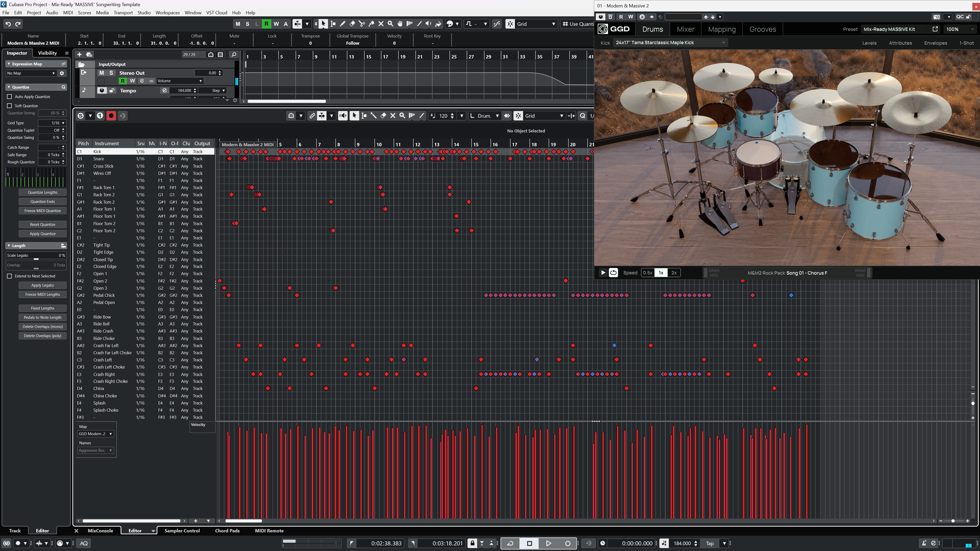Toggle acoustic feedback speaker icon in editor
980x551 pixels.
click(x=342, y=116)
